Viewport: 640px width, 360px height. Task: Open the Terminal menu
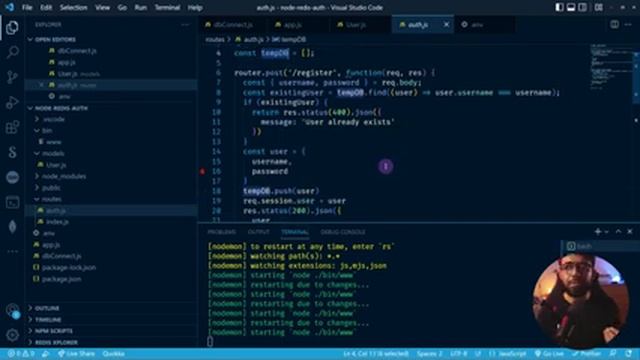pos(167,7)
